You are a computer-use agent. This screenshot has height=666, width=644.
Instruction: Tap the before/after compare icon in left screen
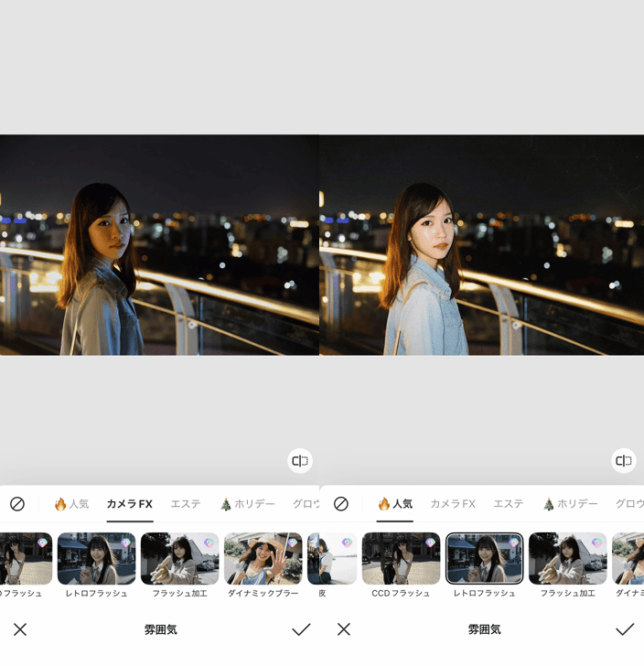click(300, 461)
